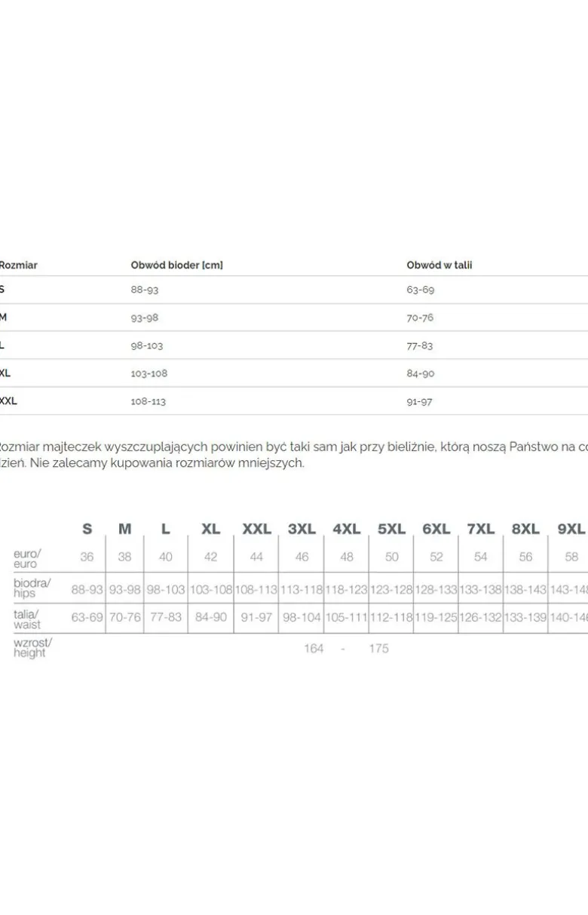The width and height of the screenshot is (588, 915).
Task: Select the wzrost/height row label
Action: pos(33,647)
